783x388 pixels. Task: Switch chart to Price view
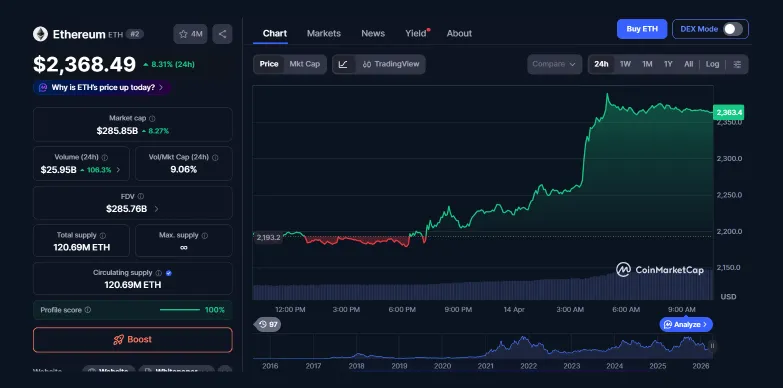[x=269, y=64]
